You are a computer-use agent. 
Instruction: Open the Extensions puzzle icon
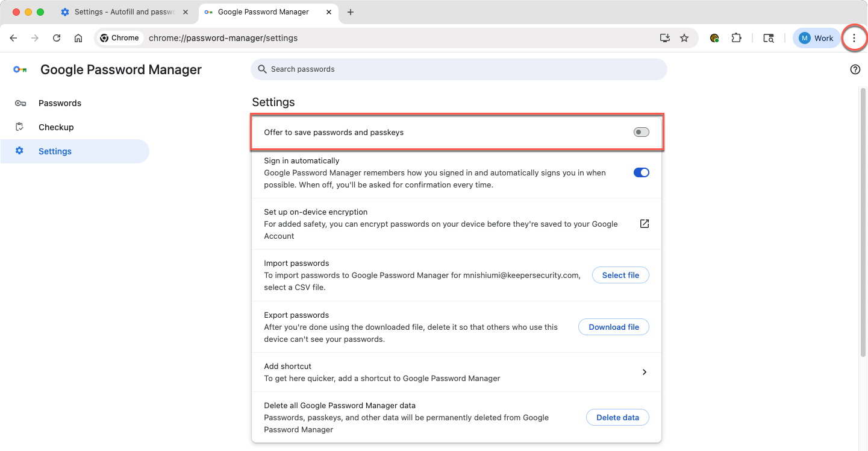(736, 38)
